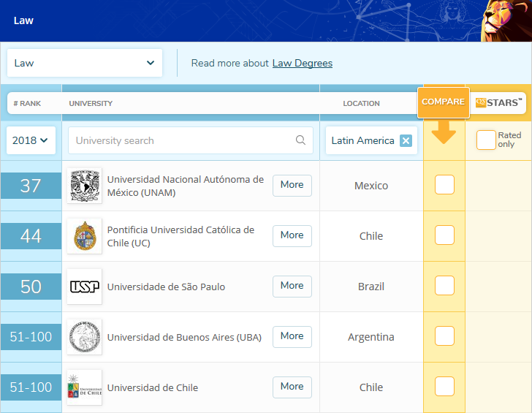
Task: Check compare box for Universidad de Chile
Action: 444,386
